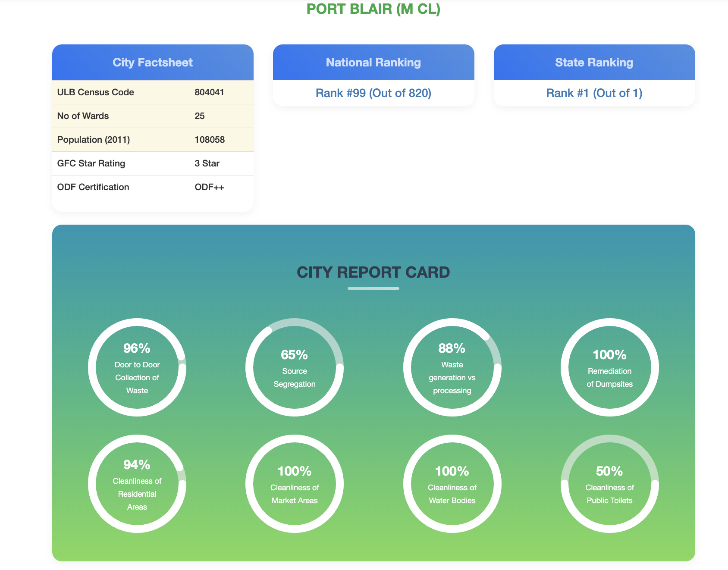
Task: Click the CITY REPORT CARD heading
Action: pos(373,272)
